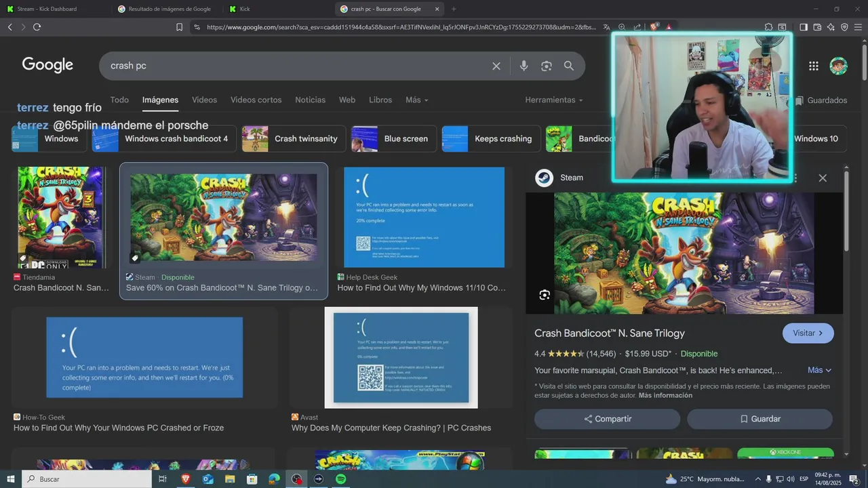Viewport: 868px width, 488px height.
Task: Open Brave Rewards triangle icon
Action: pos(669,27)
